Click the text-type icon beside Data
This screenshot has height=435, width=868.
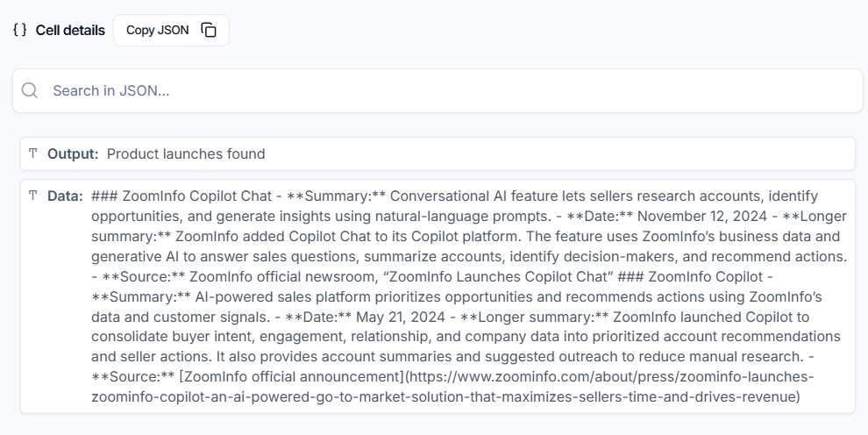33,196
